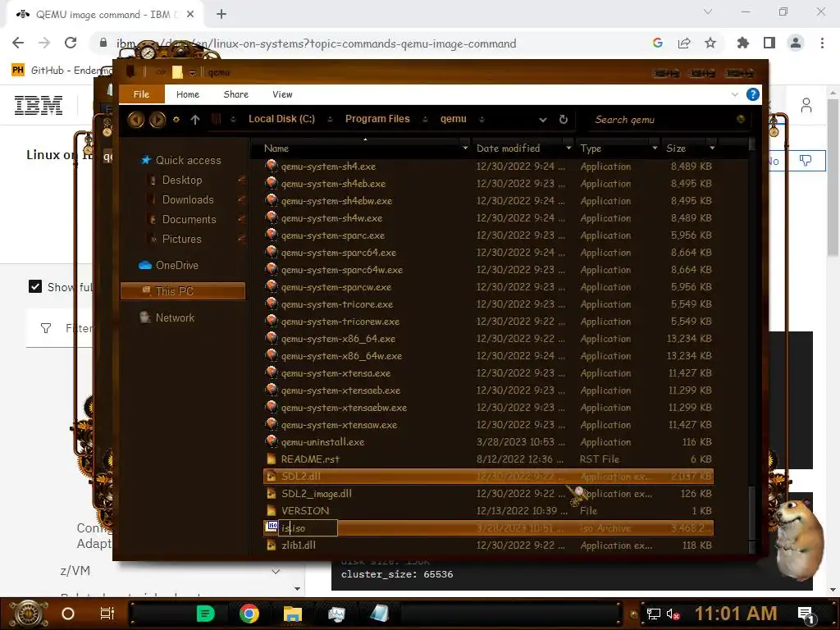Viewport: 840px width, 630px height.
Task: Click Local Disk (C:) in the breadcrumb
Action: pos(281,119)
